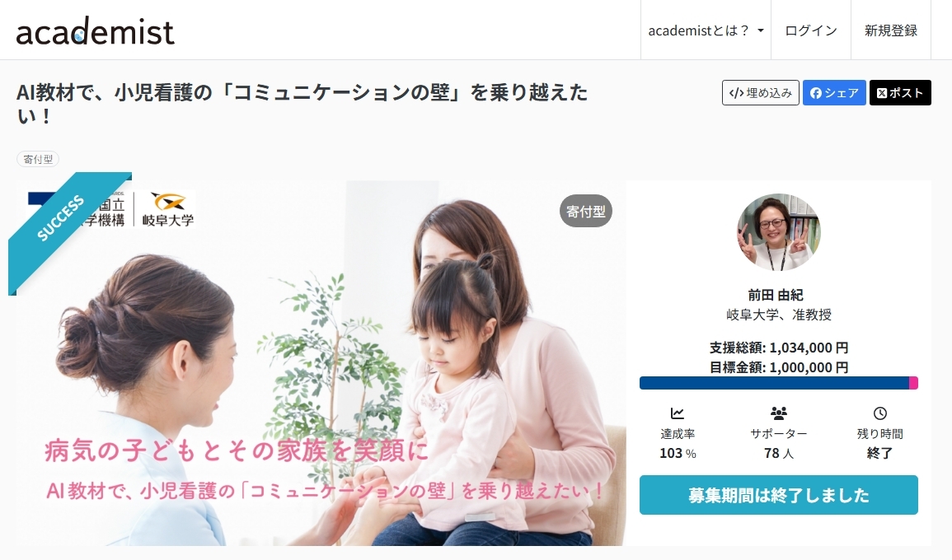Click the dropdown caret beside academistとは？
Image resolution: width=952 pixels, height=560 pixels.
tap(760, 31)
